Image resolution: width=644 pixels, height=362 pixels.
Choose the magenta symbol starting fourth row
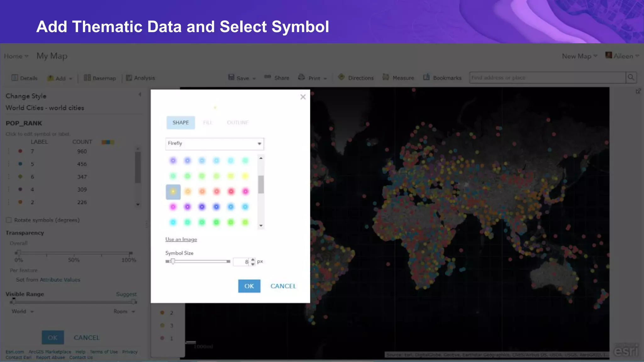tap(173, 207)
